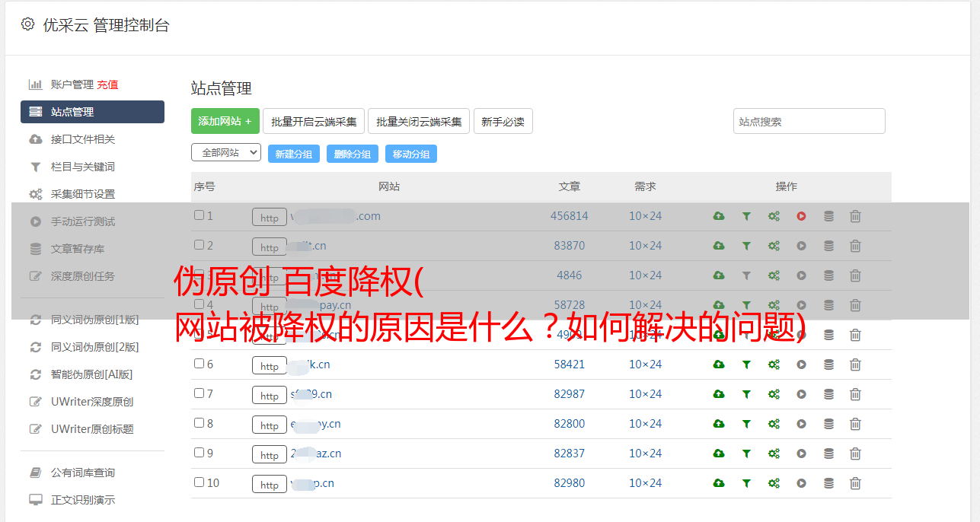
Task: Open gears icon in row 2
Action: click(774, 246)
